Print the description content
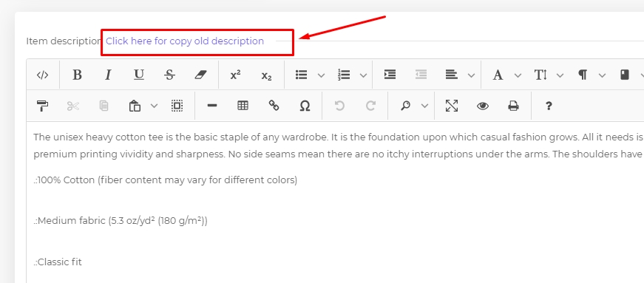644x283 pixels. pos(513,106)
